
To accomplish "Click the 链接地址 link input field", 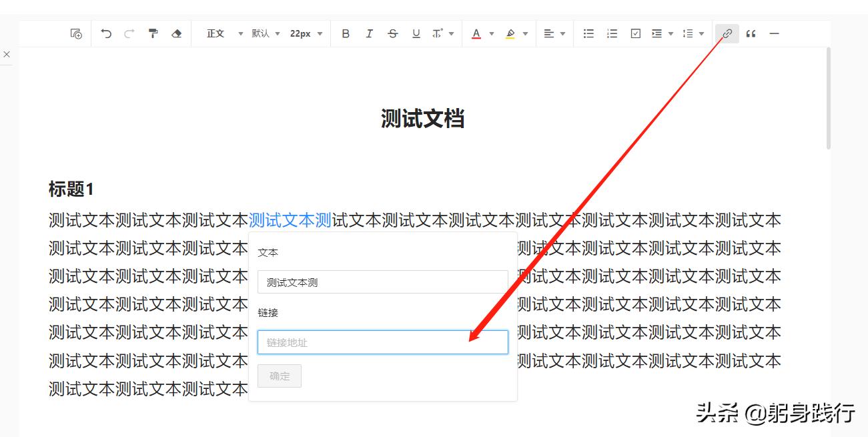I will [x=382, y=342].
